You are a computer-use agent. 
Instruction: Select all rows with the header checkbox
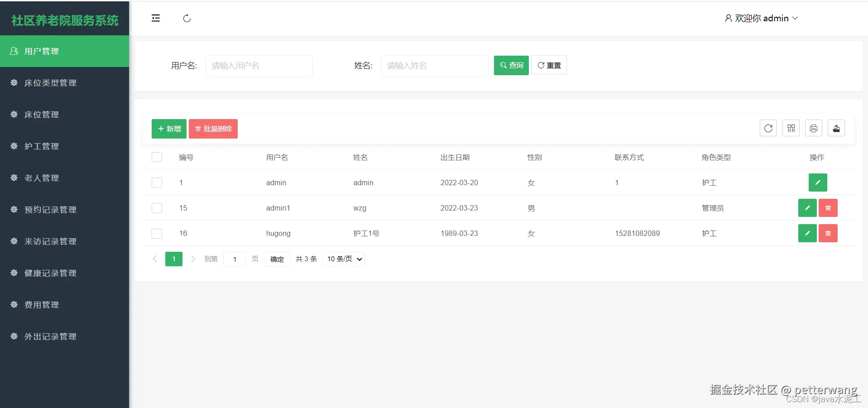157,157
